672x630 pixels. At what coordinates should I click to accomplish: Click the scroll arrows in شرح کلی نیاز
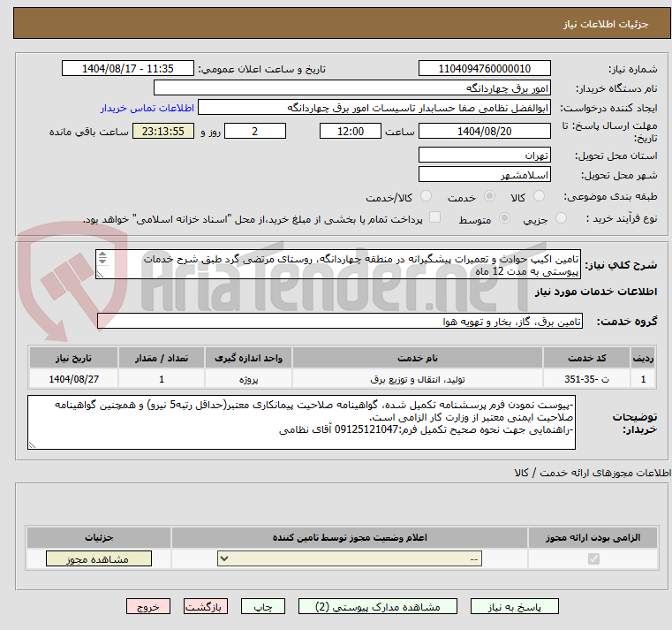pyautogui.click(x=102, y=258)
